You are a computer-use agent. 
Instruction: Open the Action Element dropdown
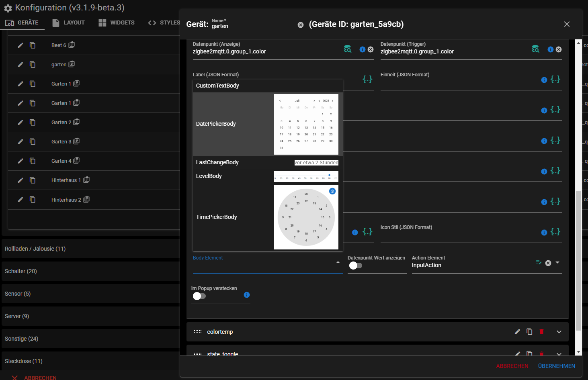click(557, 262)
